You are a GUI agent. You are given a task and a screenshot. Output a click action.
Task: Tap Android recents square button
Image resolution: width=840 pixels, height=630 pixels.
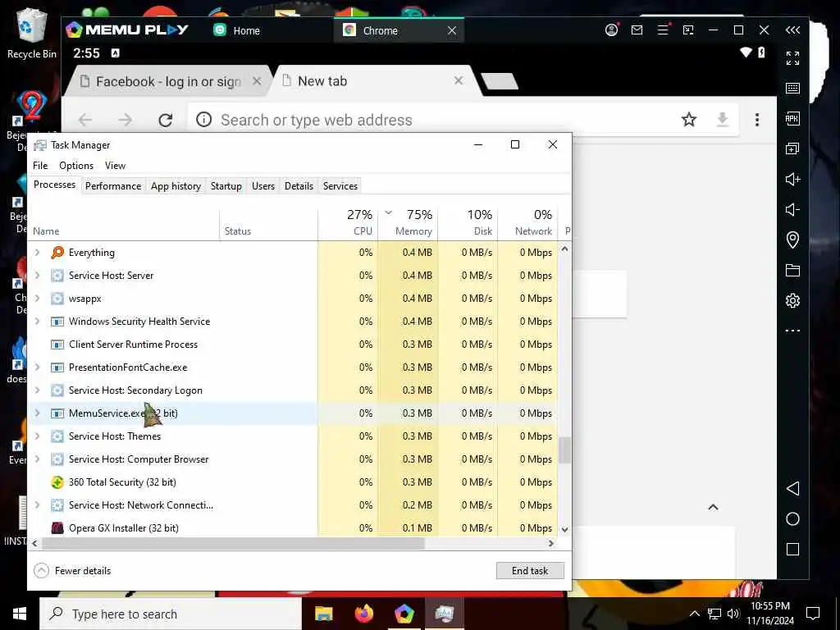[x=792, y=549]
